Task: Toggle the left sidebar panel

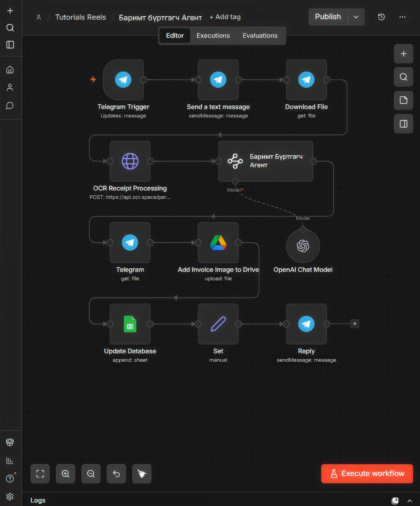Action: pyautogui.click(x=10, y=45)
